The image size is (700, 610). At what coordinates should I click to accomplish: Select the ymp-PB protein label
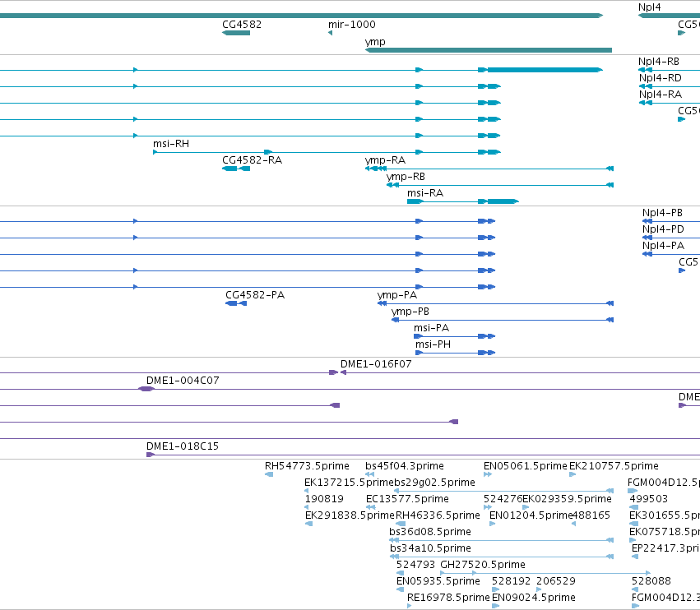click(410, 312)
